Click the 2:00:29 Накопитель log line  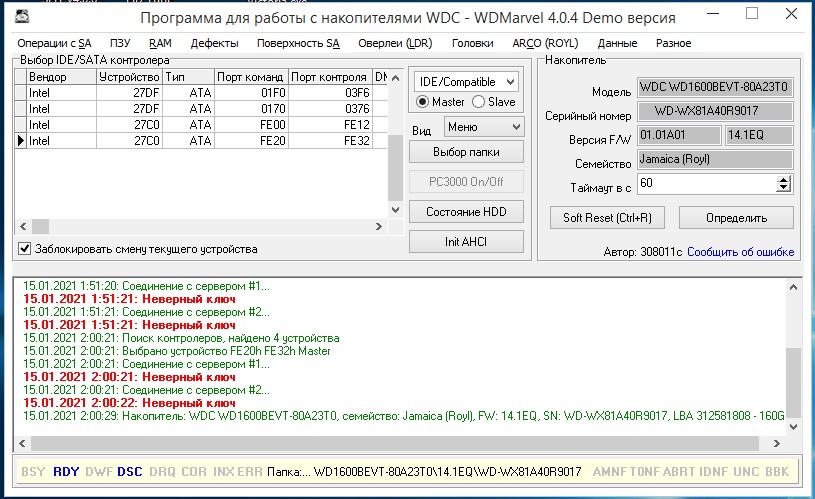click(403, 416)
